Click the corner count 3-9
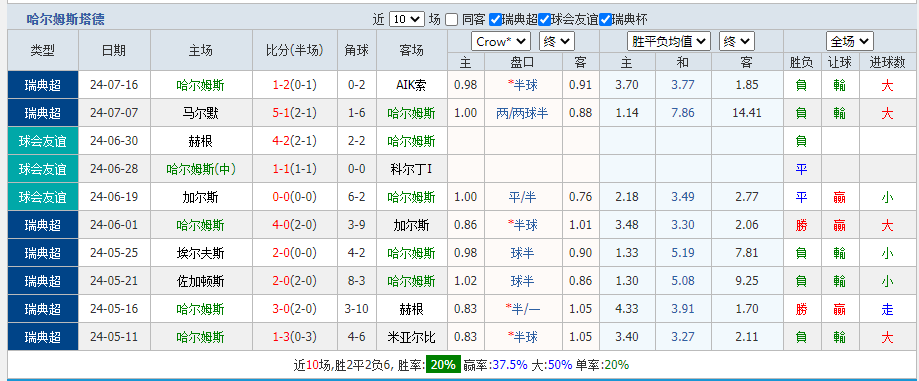 tap(357, 225)
